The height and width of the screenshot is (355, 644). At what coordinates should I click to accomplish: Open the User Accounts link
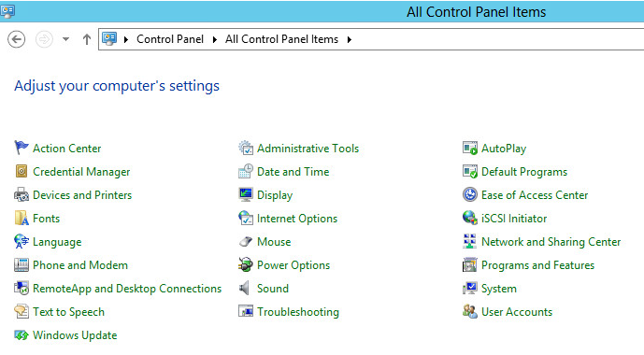tap(517, 312)
